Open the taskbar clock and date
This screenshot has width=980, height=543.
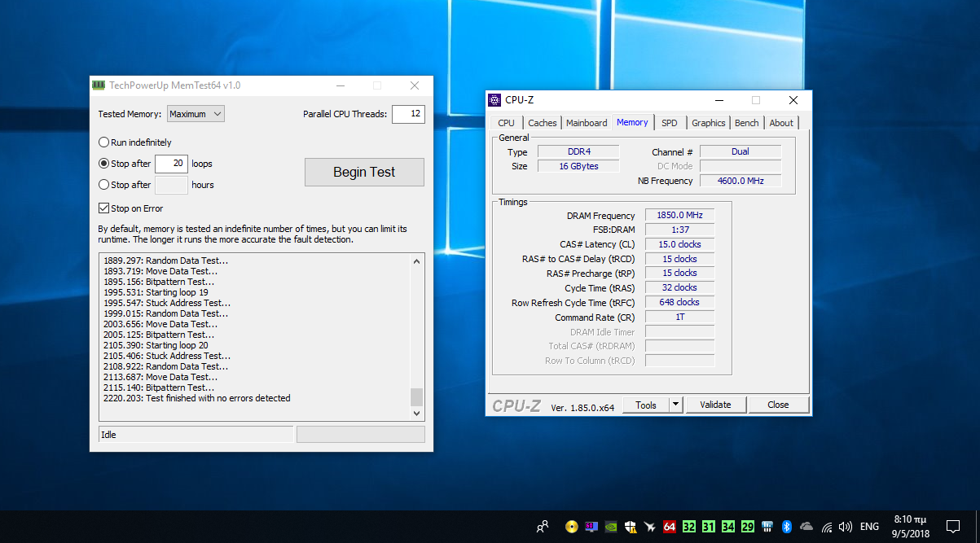coord(910,526)
